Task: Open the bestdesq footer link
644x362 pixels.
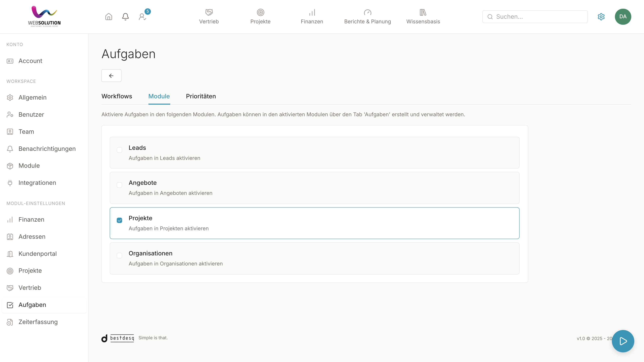Action: pyautogui.click(x=118, y=338)
